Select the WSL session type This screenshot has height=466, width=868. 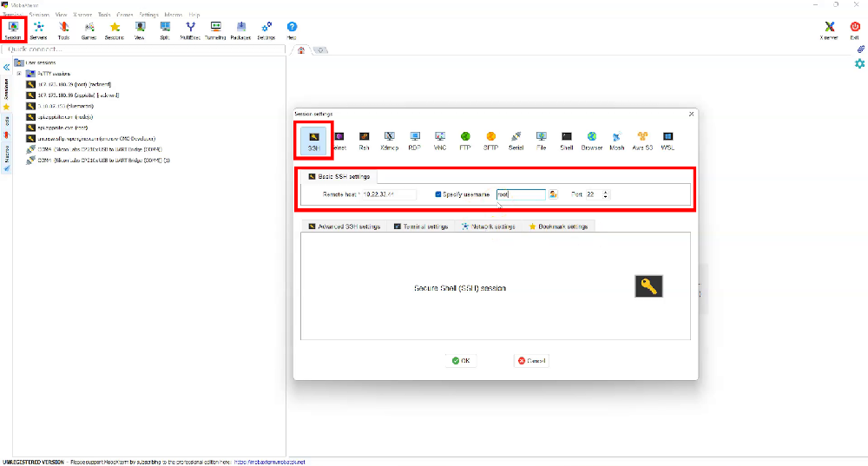click(667, 141)
